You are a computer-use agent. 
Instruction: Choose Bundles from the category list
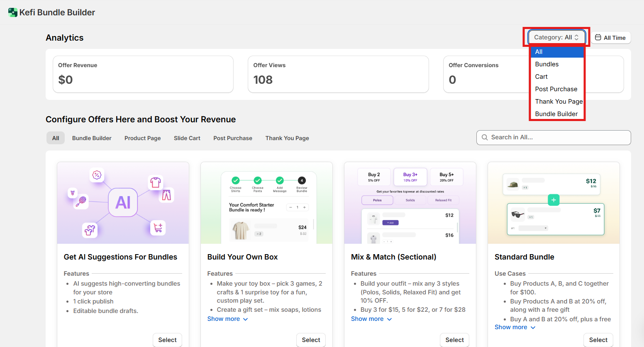point(546,64)
